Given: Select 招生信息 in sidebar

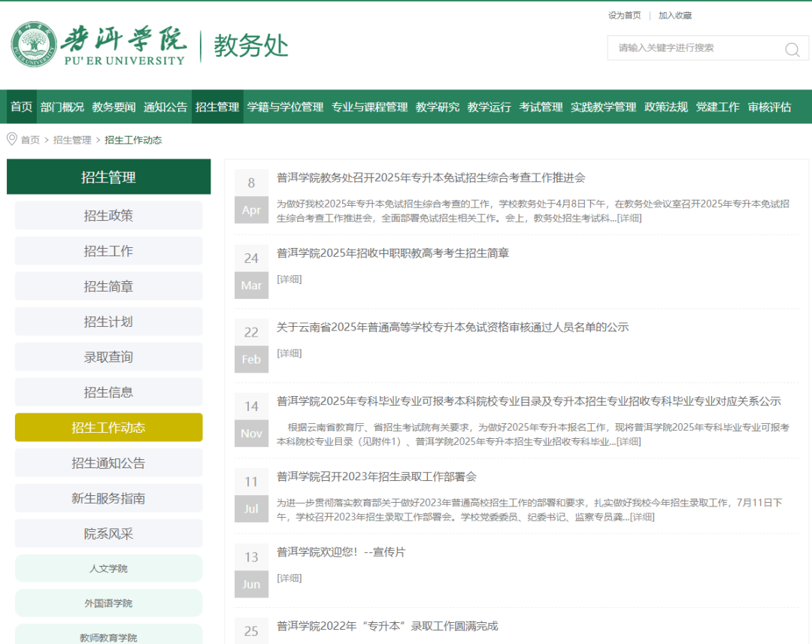Looking at the screenshot, I should [109, 392].
